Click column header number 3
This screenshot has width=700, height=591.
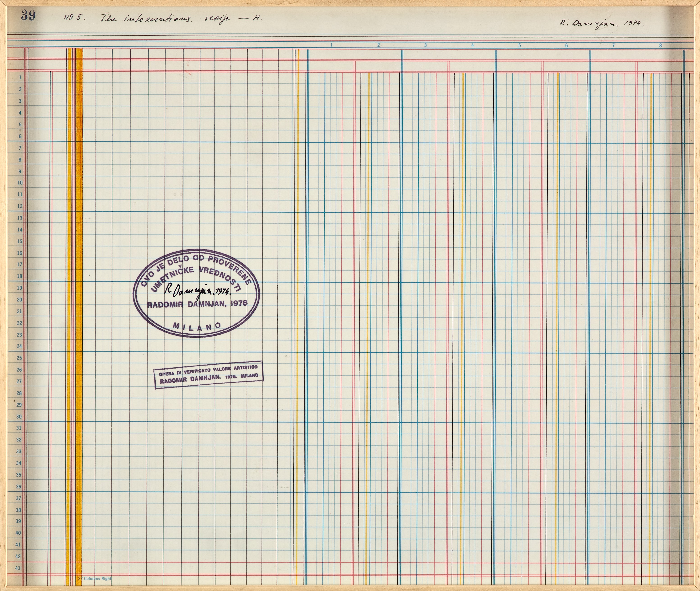pos(426,45)
